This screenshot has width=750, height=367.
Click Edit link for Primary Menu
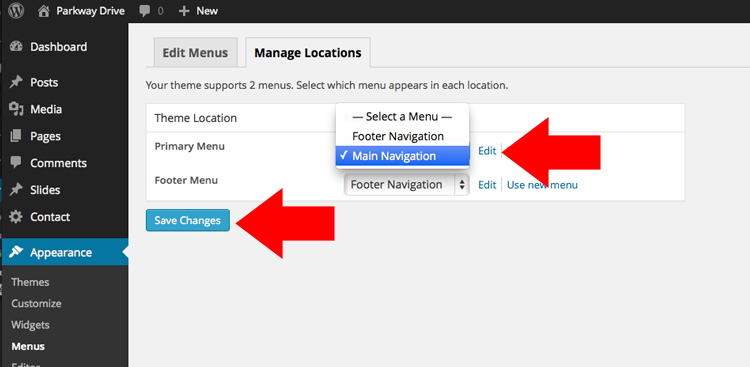(x=487, y=151)
